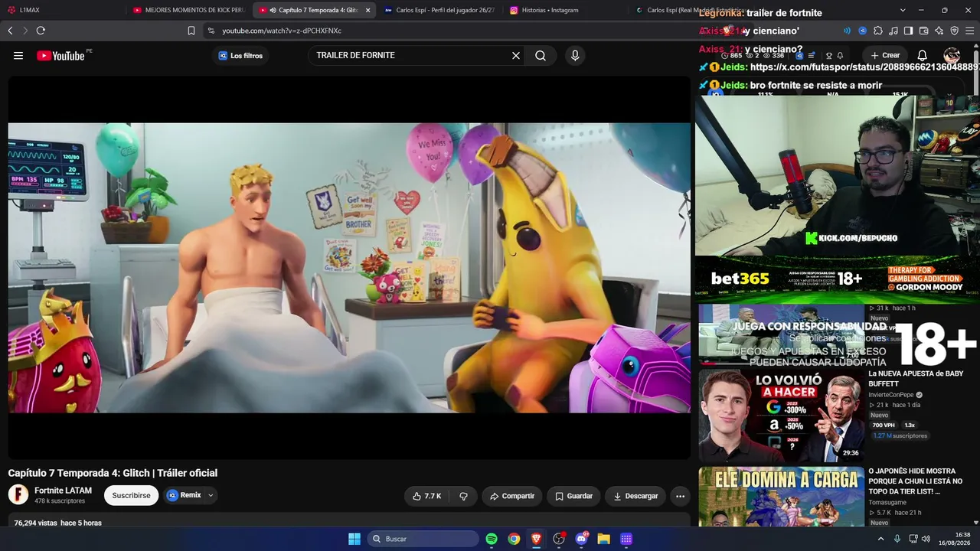Click the Crear create button

coord(885,55)
